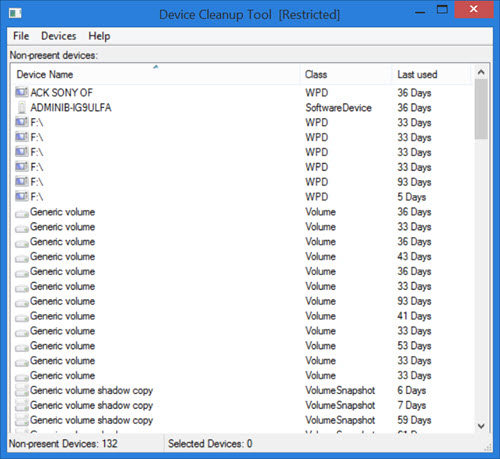The height and width of the screenshot is (459, 500).
Task: Click icon of Generic volume used 43 Days ago
Action: pos(22,258)
